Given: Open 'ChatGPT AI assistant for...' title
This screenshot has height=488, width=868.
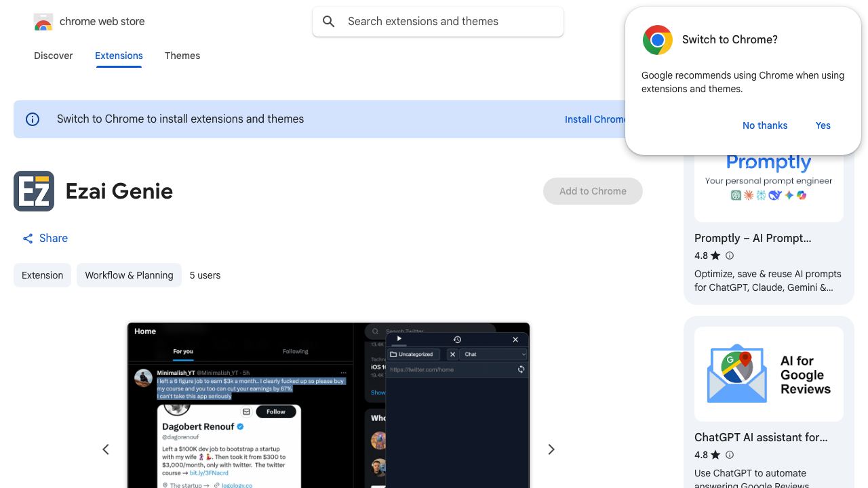Looking at the screenshot, I should point(761,437).
